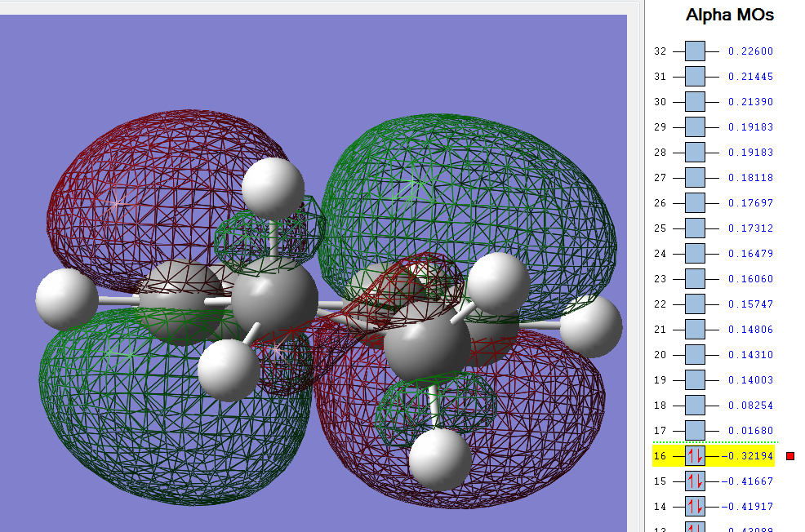Click energy value 0.18118
Viewport: 805px width, 532px height.
click(750, 178)
